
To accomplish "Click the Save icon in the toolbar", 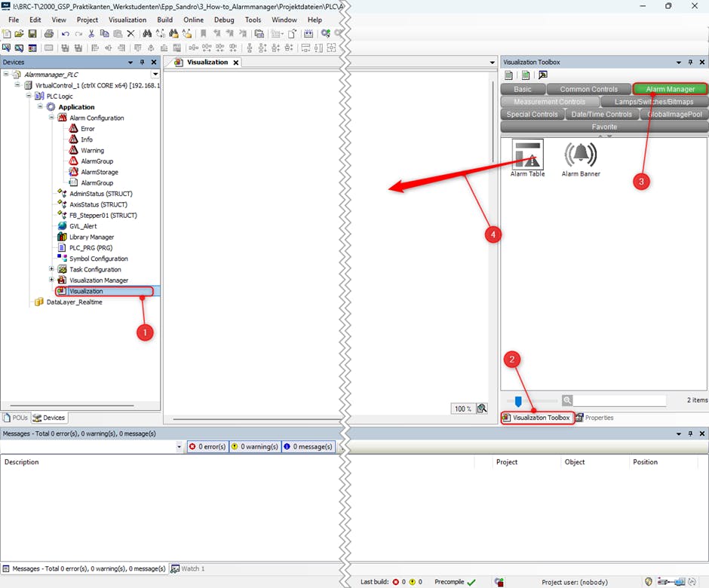I will point(32,34).
